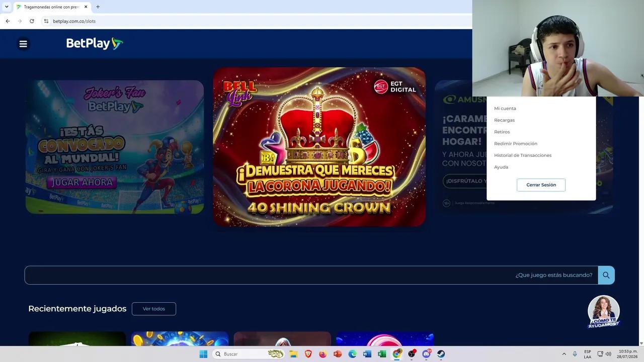644x362 pixels.
Task: Open PowerPoint from the taskbar
Action: pyautogui.click(x=338, y=354)
